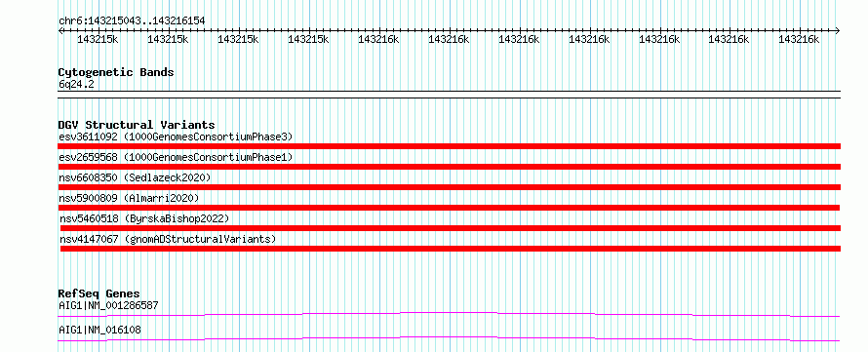Click the chr6:143215043..143216154 coordinate label

(x=132, y=20)
